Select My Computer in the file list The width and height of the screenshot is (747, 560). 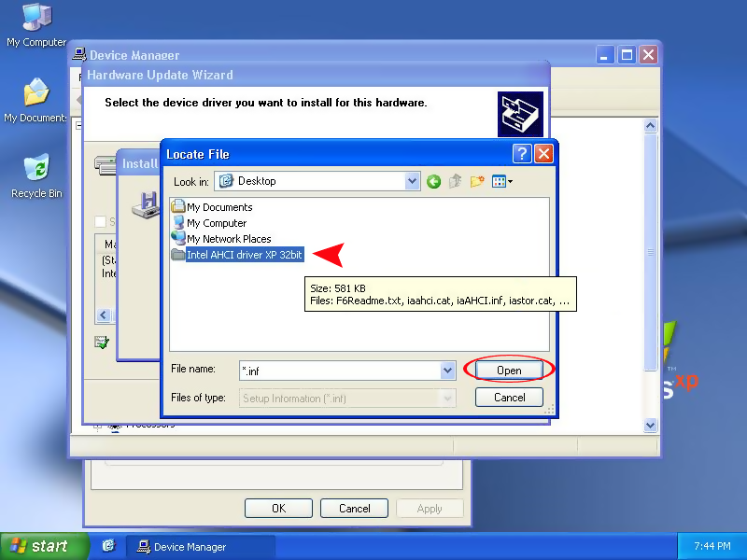[x=209, y=223]
